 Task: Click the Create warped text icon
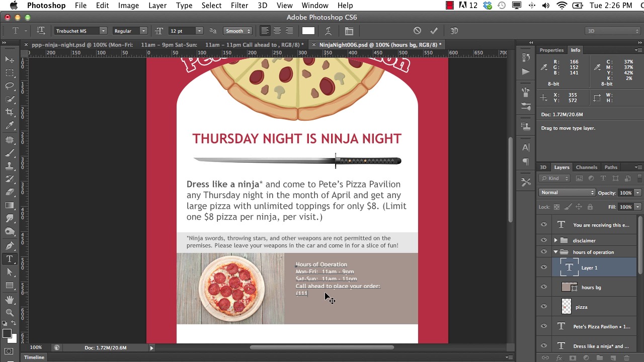328,31
